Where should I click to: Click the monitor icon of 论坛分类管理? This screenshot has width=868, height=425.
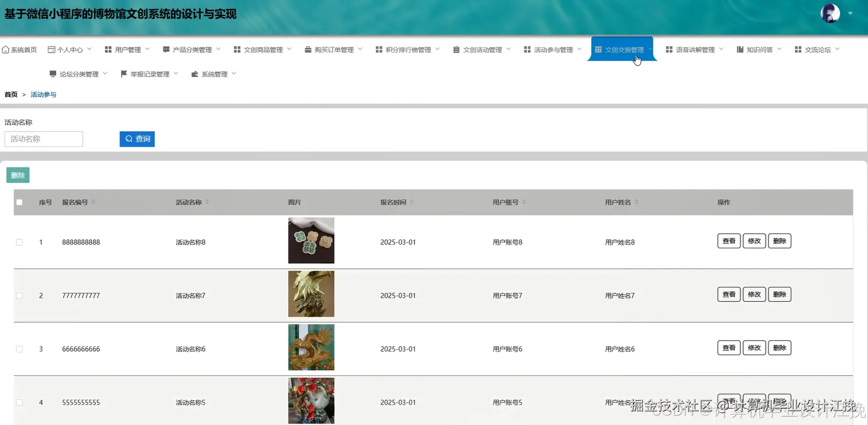click(53, 74)
